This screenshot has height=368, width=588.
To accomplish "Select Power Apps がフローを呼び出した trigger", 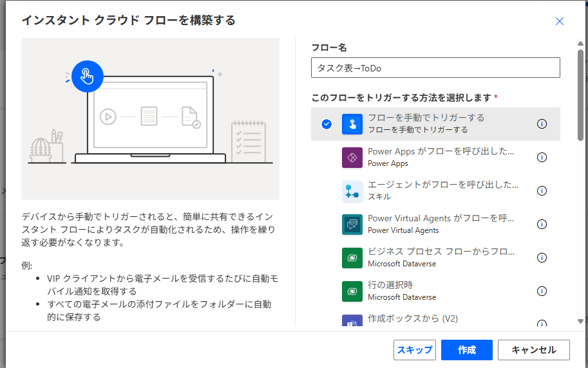I will 435,158.
